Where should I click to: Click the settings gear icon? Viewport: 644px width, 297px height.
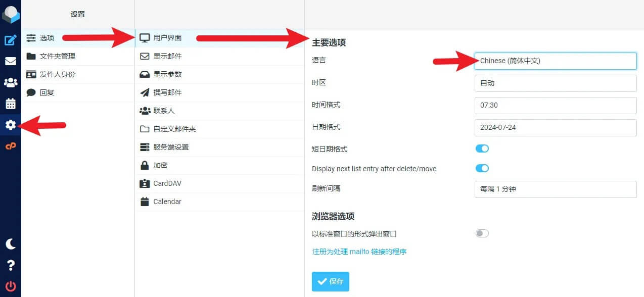point(11,125)
